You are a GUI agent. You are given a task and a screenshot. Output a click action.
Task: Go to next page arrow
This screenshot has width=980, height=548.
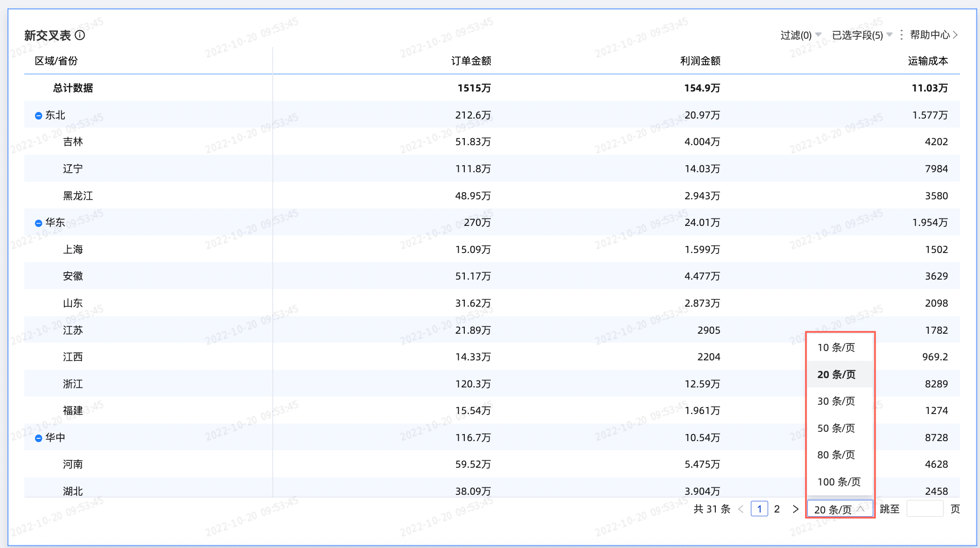(x=795, y=509)
